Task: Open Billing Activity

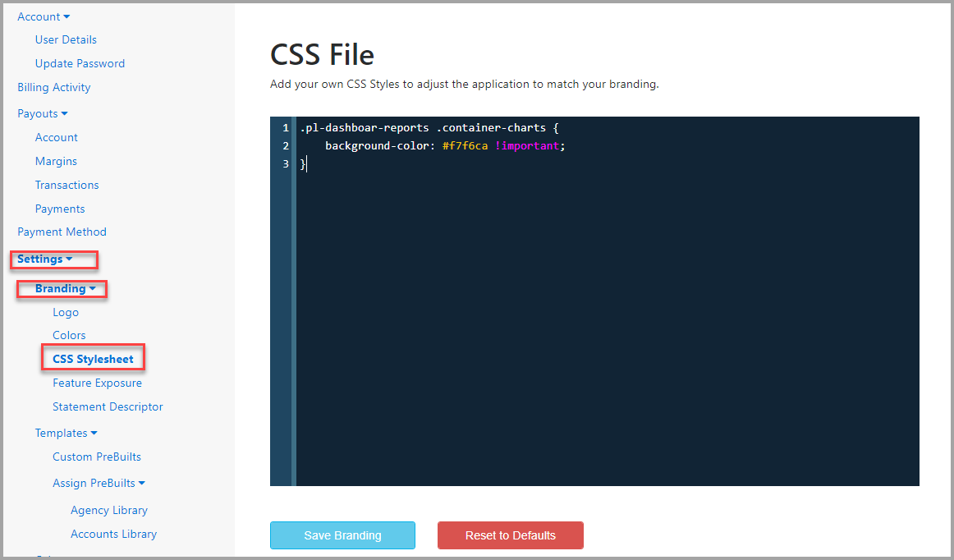Action: 54,87
